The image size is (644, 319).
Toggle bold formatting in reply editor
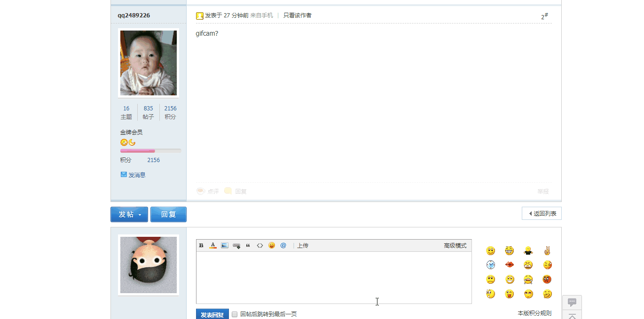click(x=201, y=245)
